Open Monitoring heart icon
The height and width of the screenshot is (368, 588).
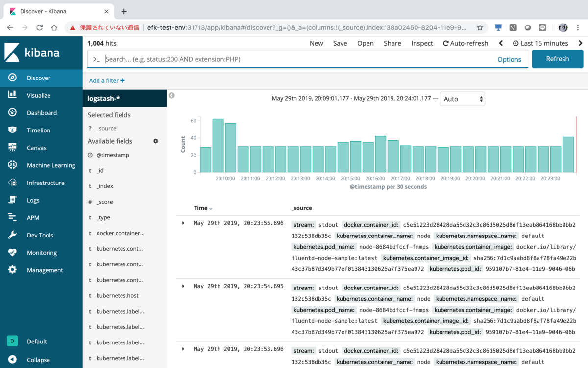pyautogui.click(x=13, y=253)
